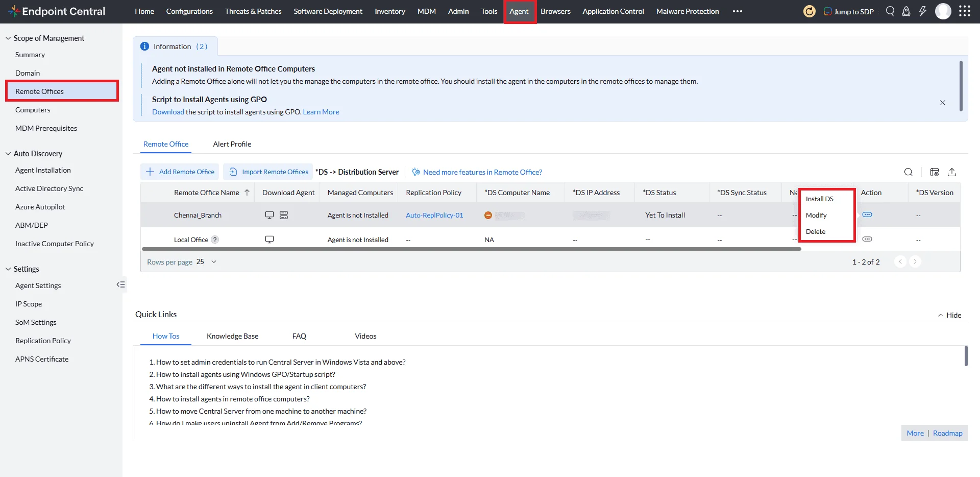
Task: Go to the next table page arrow
Action: (915, 261)
